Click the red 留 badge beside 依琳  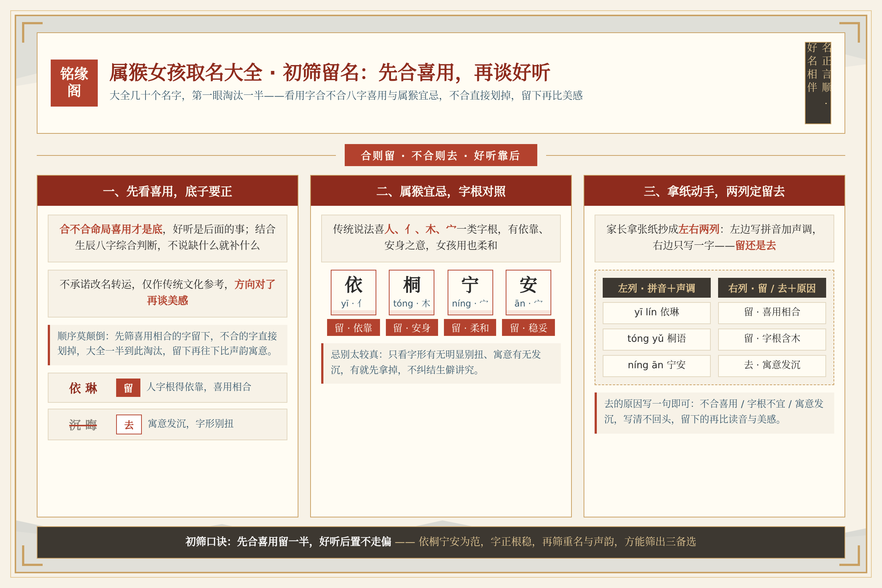[x=128, y=388]
